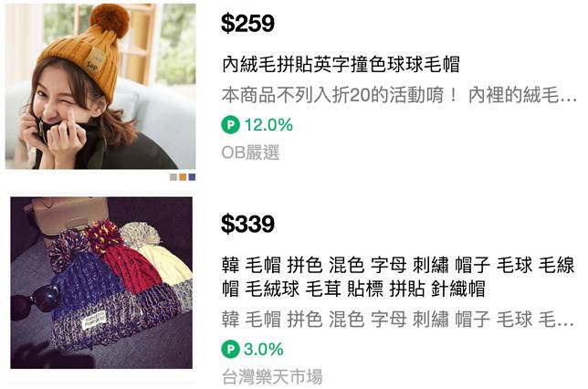Image resolution: width=588 pixels, height=389 pixels.
Task: Open the mustard pom-pom beanie product photo
Action: [100, 86]
